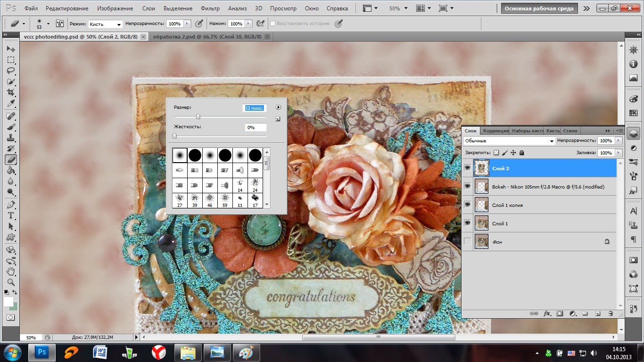
Task: Click the Размер slider handle
Action: point(198,116)
